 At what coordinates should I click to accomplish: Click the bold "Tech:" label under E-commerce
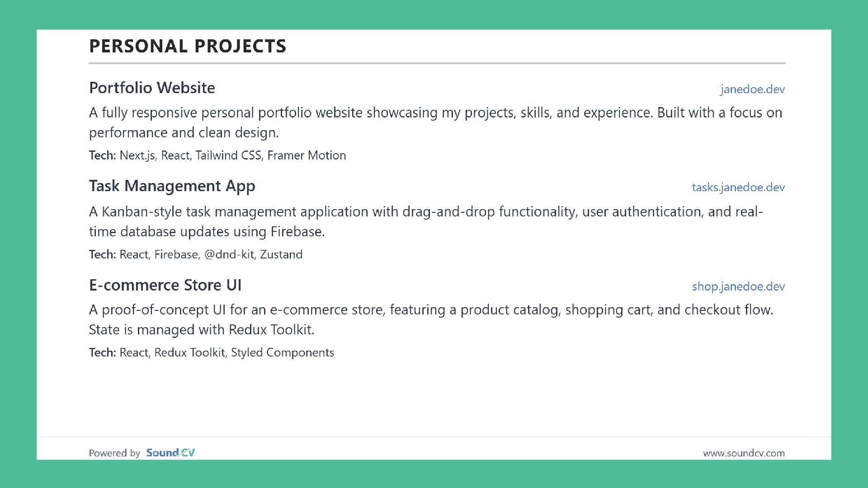click(x=102, y=352)
